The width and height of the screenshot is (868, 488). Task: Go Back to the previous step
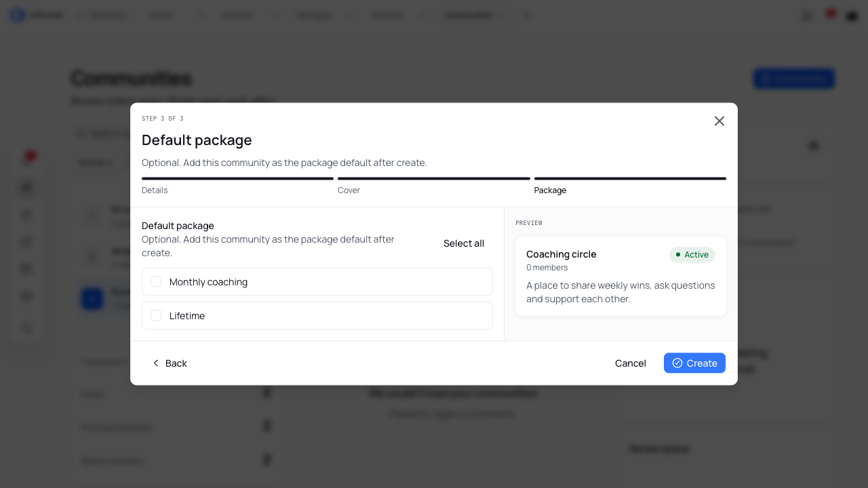point(170,363)
